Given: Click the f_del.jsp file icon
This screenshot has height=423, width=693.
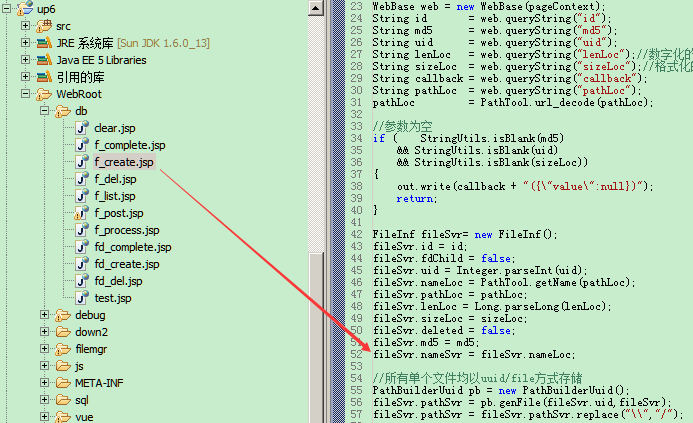Looking at the screenshot, I should (82, 179).
